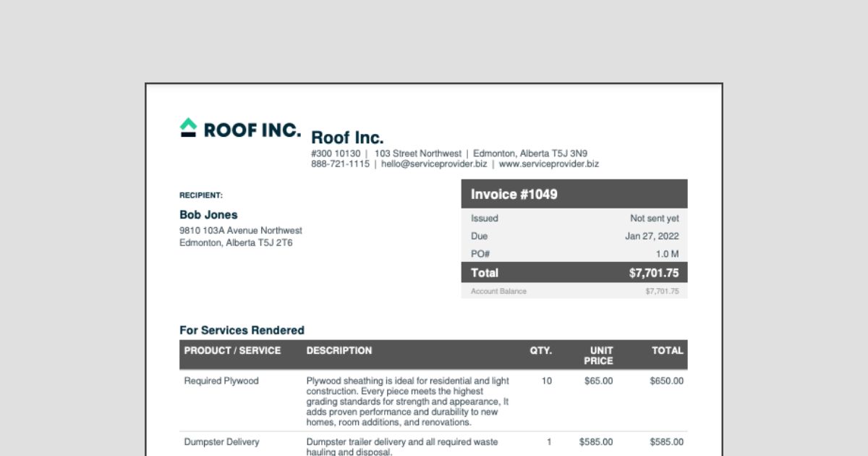Click the For Services Rendered heading
This screenshot has height=456, width=868.
coord(242,331)
